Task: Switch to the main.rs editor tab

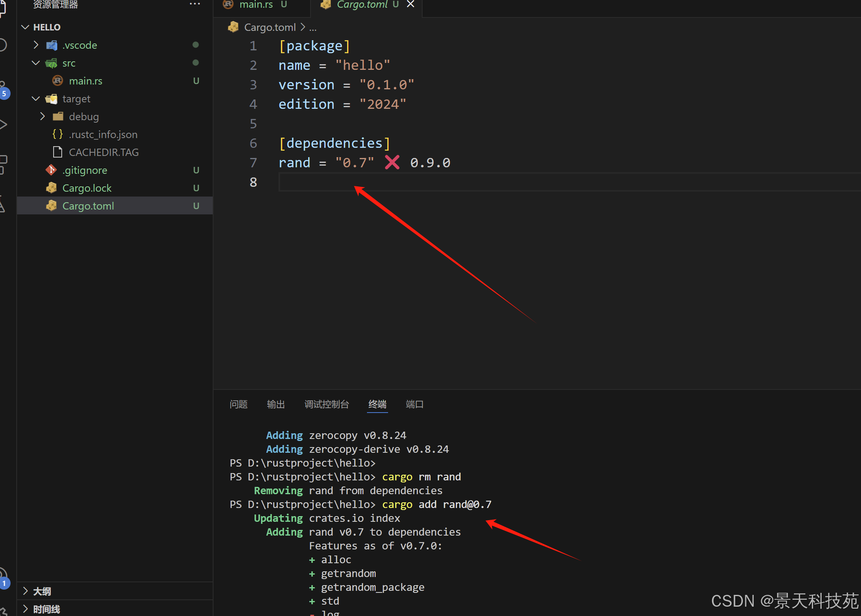Action: point(256,4)
